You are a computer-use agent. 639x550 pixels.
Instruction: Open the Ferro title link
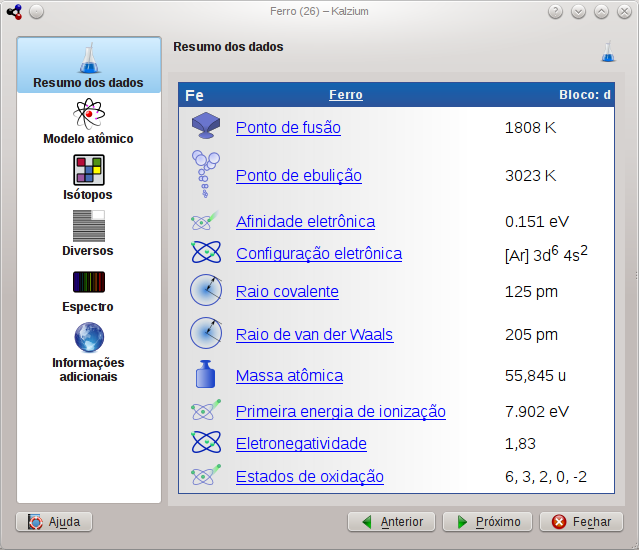346,95
